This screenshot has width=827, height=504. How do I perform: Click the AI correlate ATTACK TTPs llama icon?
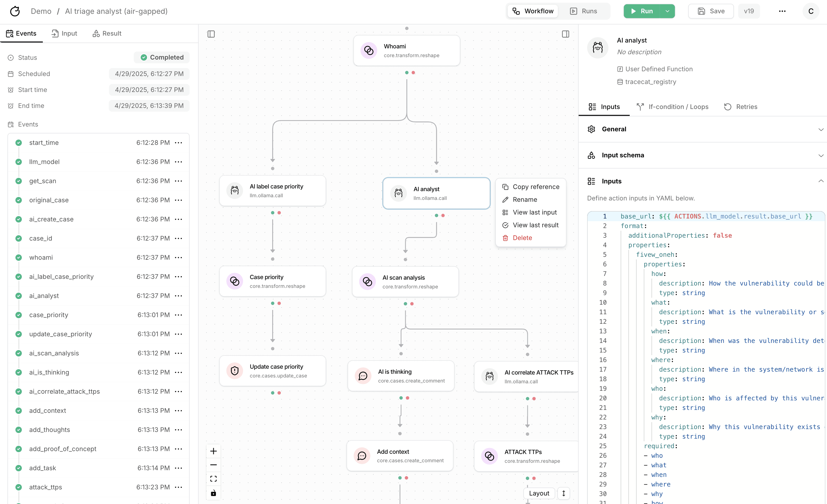[490, 376]
